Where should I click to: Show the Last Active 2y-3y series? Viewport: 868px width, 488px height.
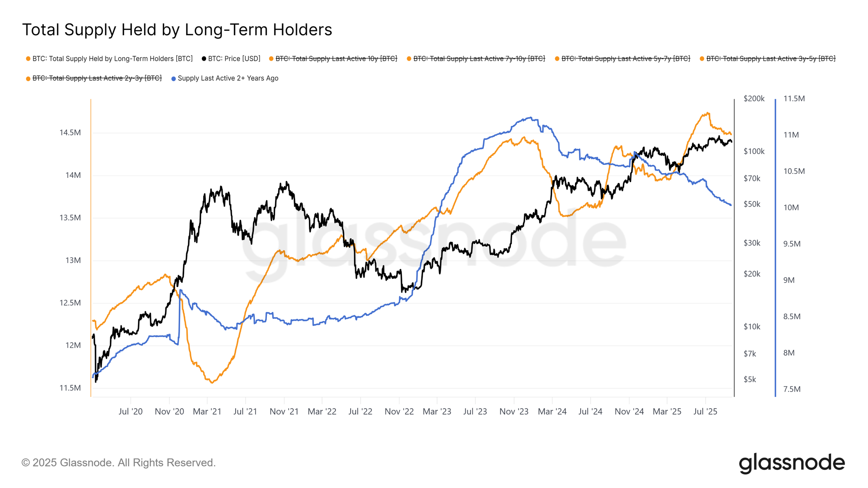[x=97, y=78]
